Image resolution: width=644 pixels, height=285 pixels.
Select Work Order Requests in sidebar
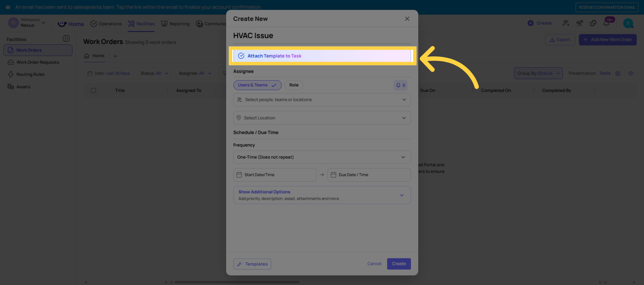[x=38, y=62]
